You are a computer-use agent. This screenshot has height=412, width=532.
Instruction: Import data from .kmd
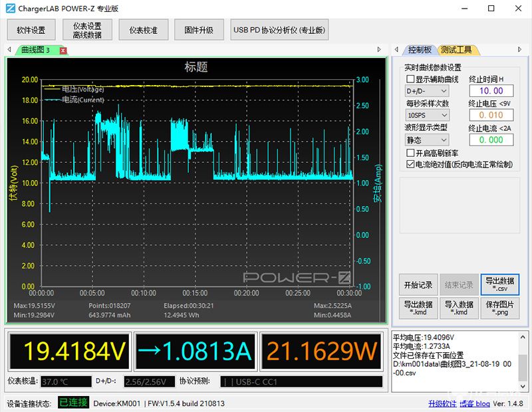(x=459, y=308)
